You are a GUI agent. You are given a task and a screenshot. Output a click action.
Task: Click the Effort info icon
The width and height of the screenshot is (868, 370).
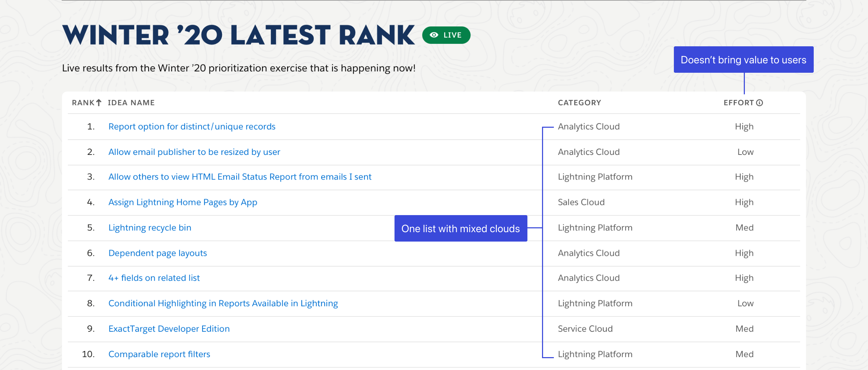759,103
